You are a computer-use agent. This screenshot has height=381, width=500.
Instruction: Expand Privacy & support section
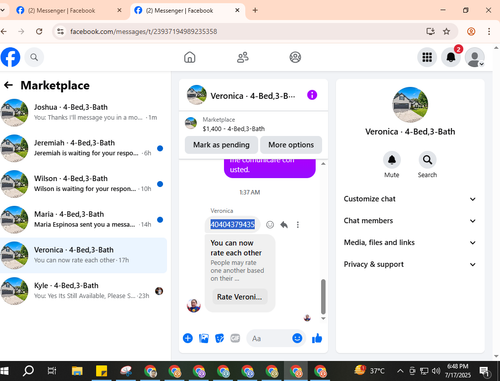pyautogui.click(x=410, y=264)
